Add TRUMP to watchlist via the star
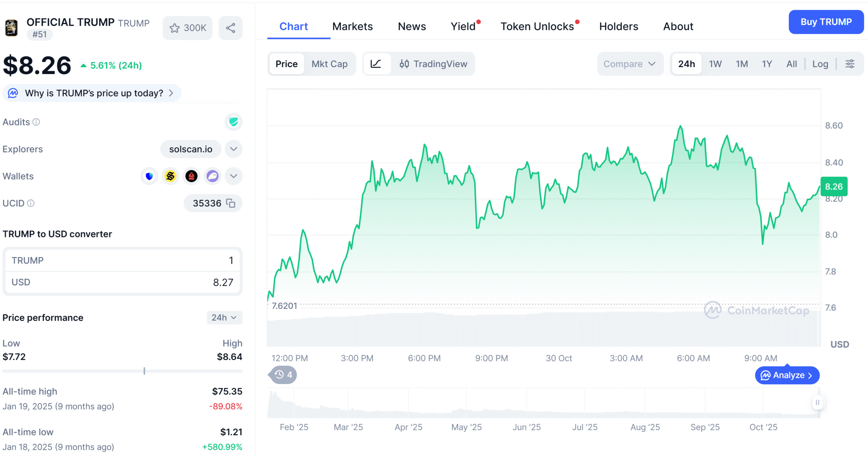This screenshot has width=868, height=456. tap(175, 28)
